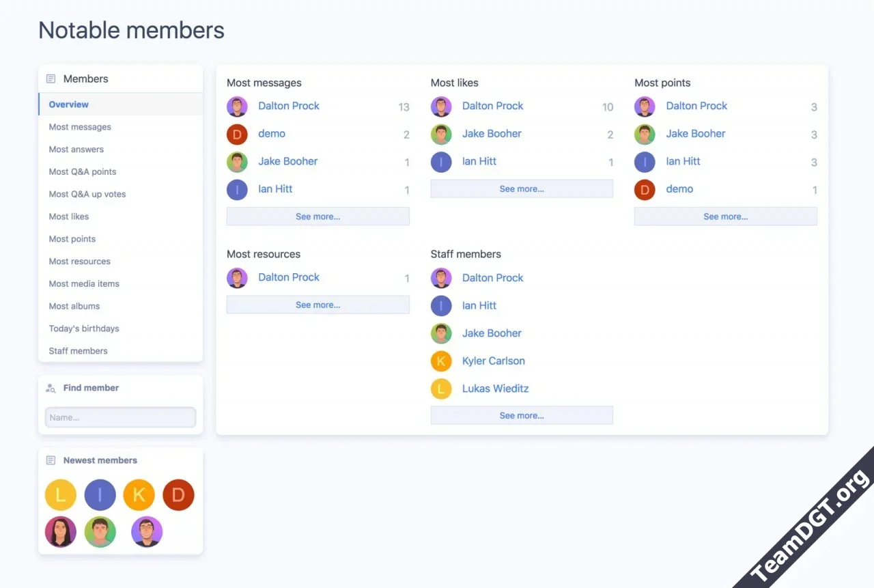The width and height of the screenshot is (874, 588).
Task: Click demo's red avatar in Most messages
Action: point(237,135)
